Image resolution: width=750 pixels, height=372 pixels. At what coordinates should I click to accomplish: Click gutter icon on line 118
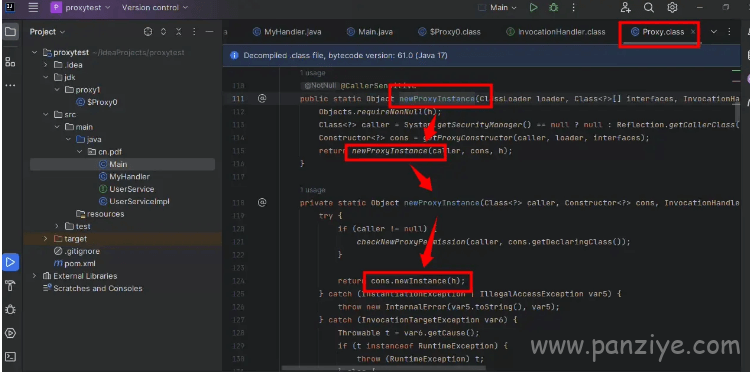pos(262,203)
